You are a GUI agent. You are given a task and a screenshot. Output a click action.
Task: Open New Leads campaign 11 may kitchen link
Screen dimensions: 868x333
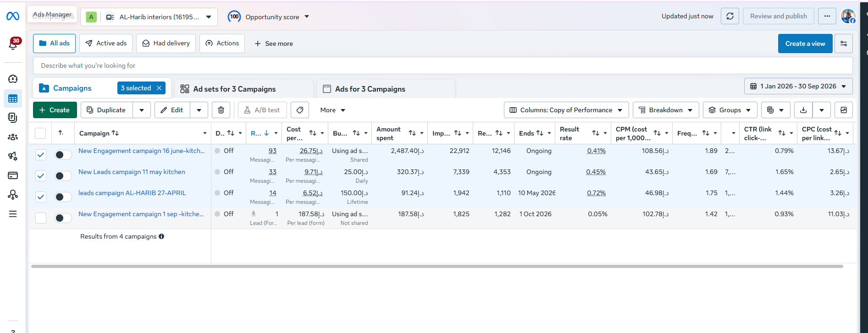click(132, 172)
